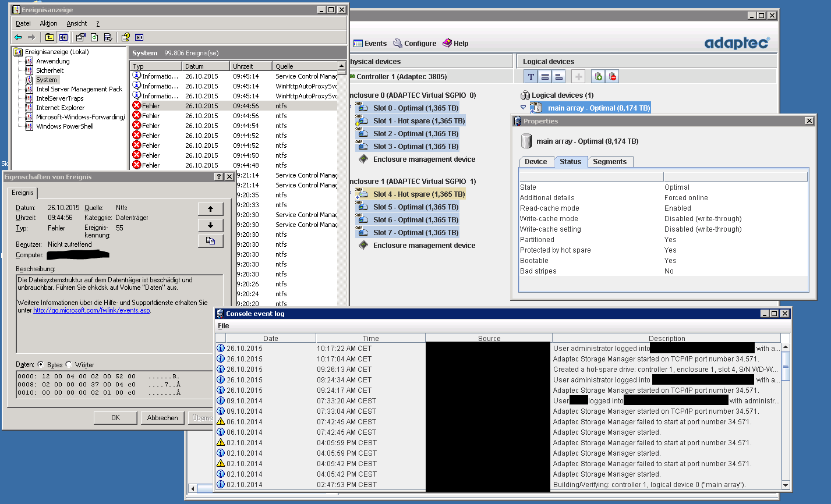The image size is (831, 504).
Task: Click the created hot-spare drive log entry
Action: [x=498, y=369]
